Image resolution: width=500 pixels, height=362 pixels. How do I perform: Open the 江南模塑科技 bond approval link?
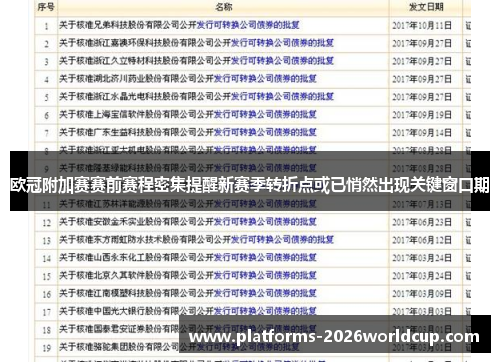188,293
